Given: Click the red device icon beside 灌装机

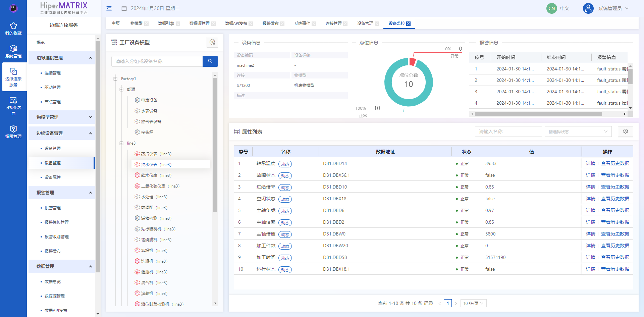Looking at the screenshot, I should [x=137, y=293].
